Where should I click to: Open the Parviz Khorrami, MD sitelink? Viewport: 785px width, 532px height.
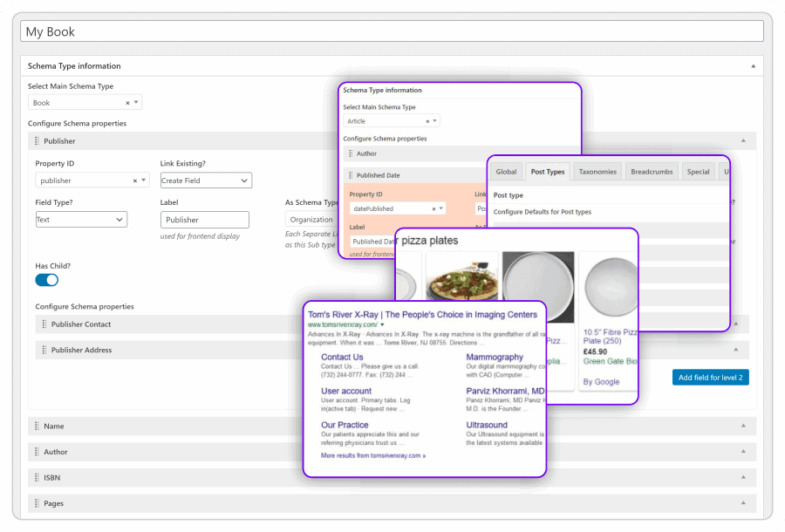pyautogui.click(x=505, y=391)
